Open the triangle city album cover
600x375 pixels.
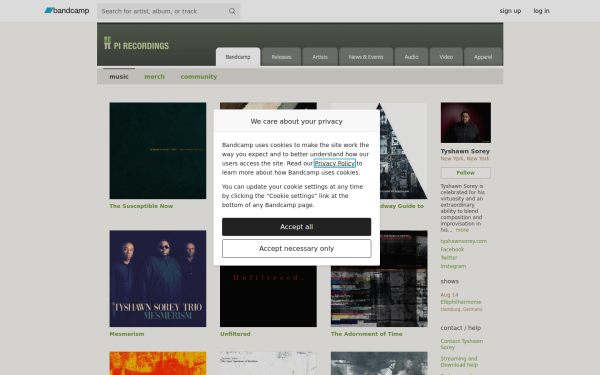pyautogui.click(x=404, y=151)
